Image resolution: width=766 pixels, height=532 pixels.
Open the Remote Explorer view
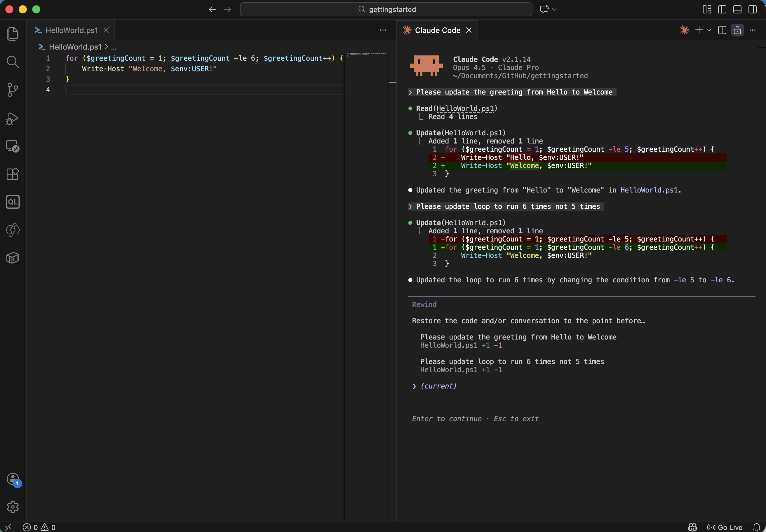(13, 146)
